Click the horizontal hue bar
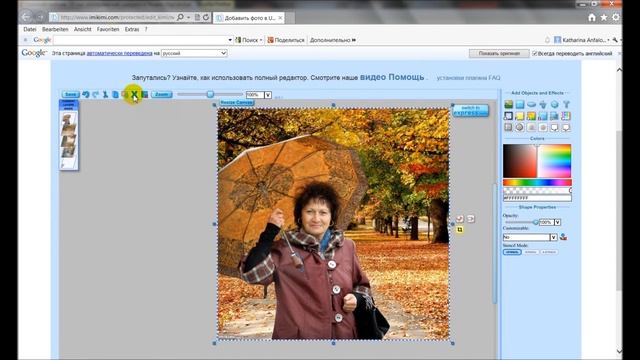This screenshot has height=360, width=640. click(x=537, y=182)
